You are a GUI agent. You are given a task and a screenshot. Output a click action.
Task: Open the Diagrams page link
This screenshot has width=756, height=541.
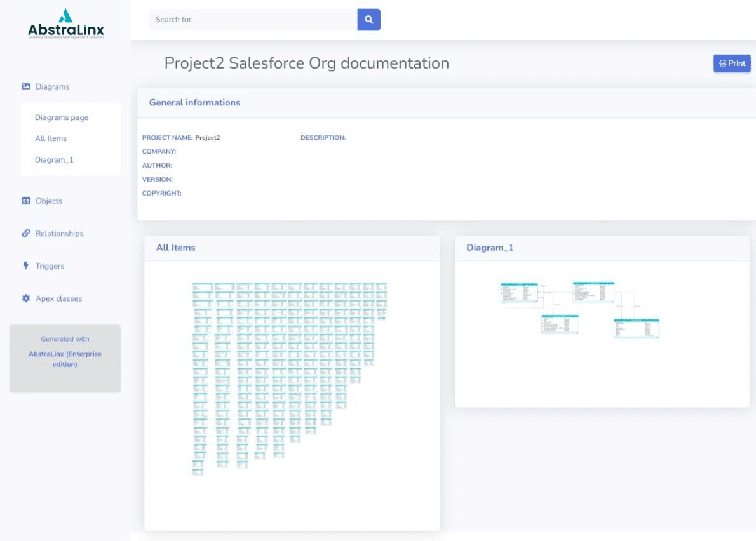click(62, 117)
